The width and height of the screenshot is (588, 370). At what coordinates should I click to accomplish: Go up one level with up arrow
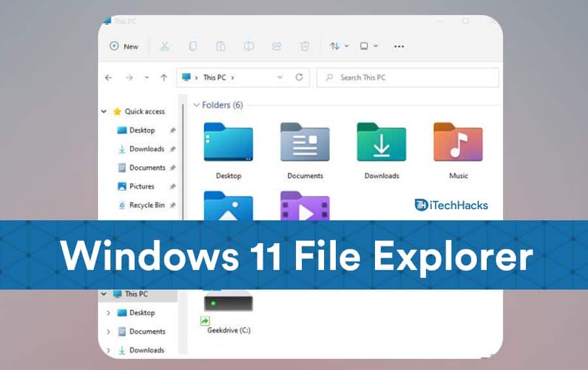tap(164, 78)
